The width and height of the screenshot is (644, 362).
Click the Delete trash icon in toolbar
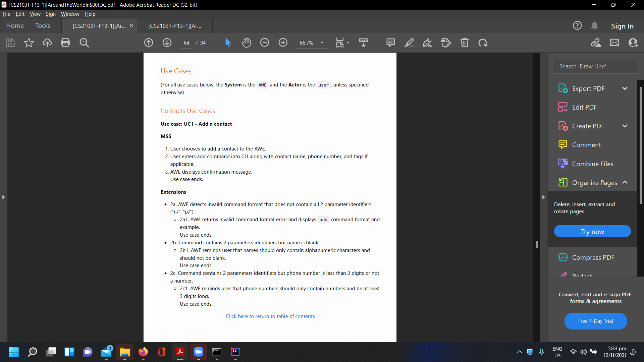[465, 43]
